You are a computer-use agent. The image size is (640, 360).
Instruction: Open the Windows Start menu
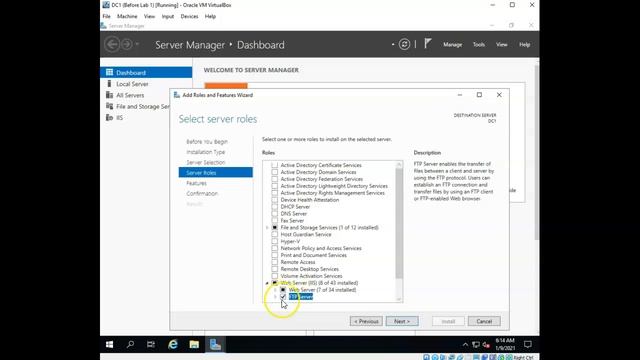point(109,344)
